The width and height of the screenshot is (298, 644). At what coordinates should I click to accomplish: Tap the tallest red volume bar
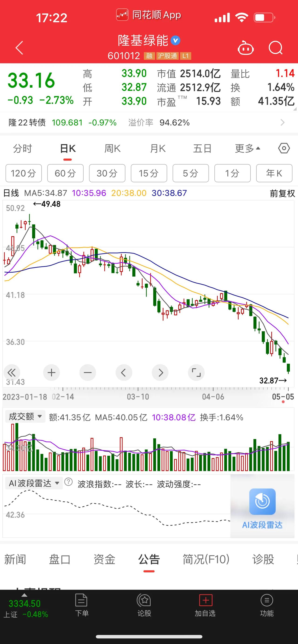tap(13, 447)
